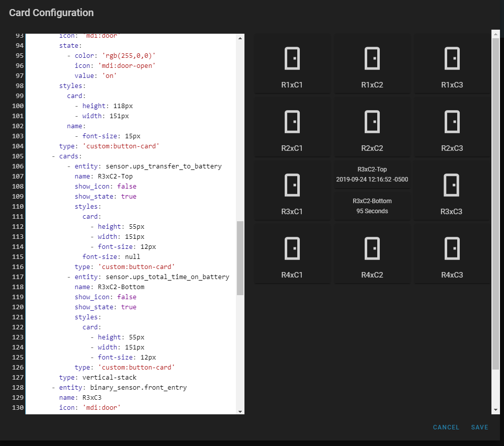504x446 pixels.
Task: Select the R1xC3 door icon
Action: (x=452, y=58)
